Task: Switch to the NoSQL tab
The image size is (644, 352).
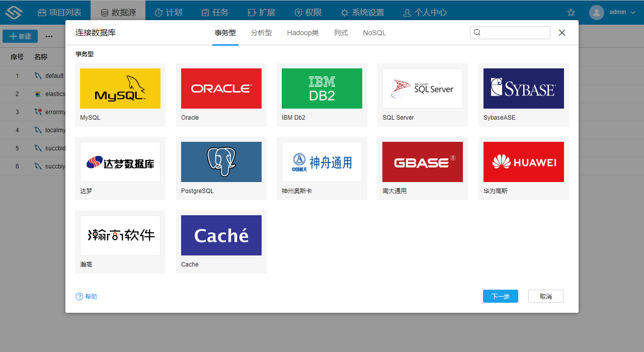Action: tap(374, 33)
